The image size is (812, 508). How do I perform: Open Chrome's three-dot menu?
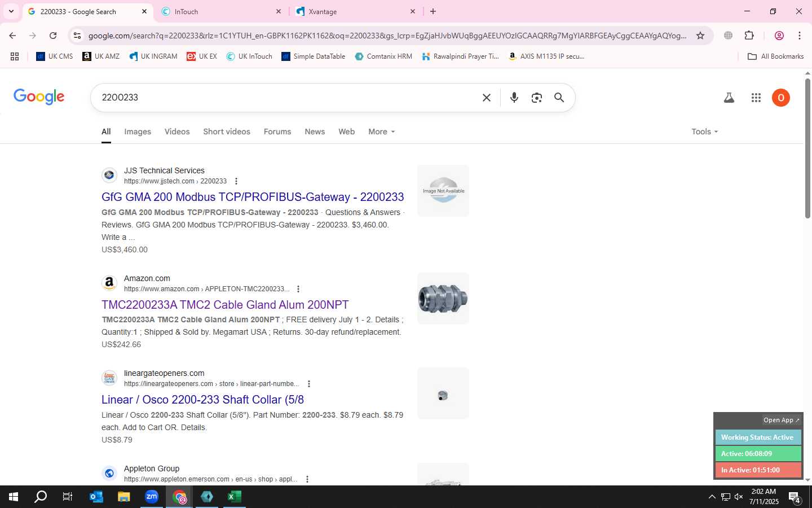(800, 36)
